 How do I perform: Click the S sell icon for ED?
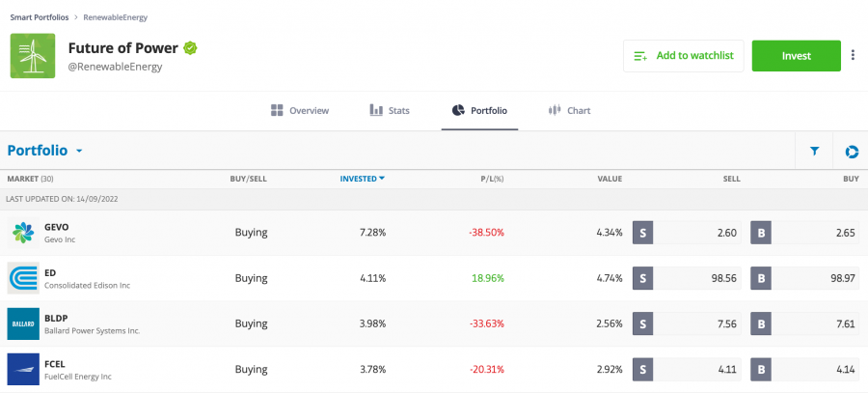pyautogui.click(x=642, y=278)
